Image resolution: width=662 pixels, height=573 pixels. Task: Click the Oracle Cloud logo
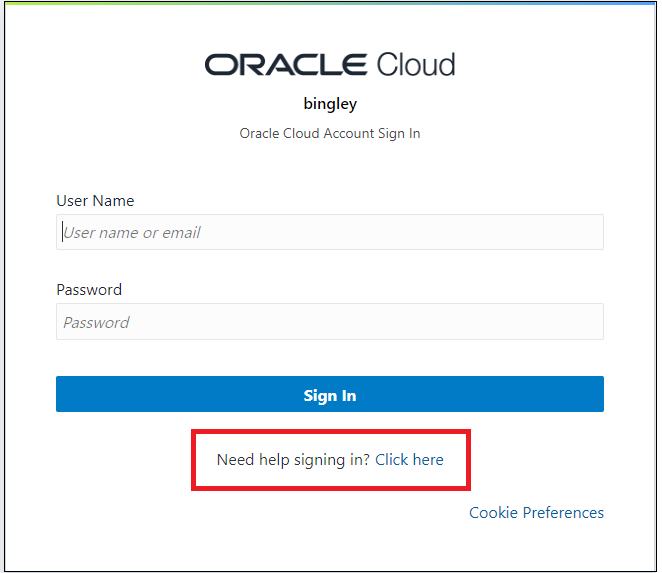coord(330,65)
